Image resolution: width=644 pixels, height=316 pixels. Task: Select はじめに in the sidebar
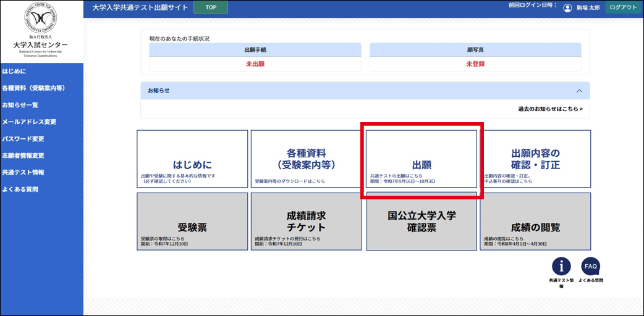tap(14, 72)
